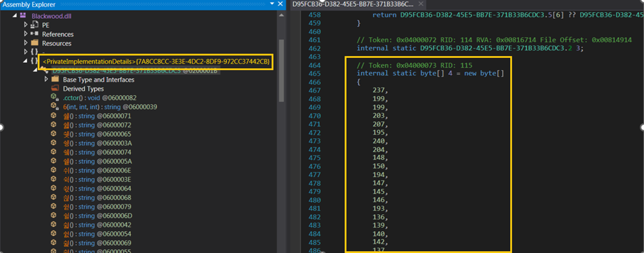Click the Blackwood.dll assembly icon
Viewport: 644px width, 253px height.
tap(24, 15)
